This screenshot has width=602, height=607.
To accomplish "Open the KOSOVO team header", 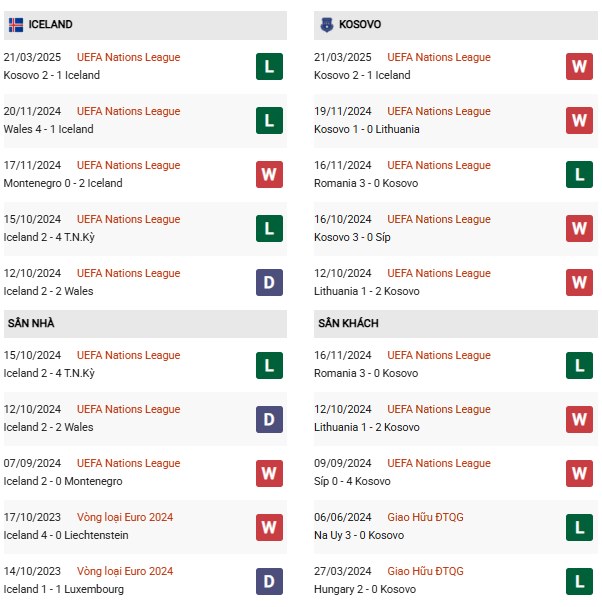I will click(456, 25).
